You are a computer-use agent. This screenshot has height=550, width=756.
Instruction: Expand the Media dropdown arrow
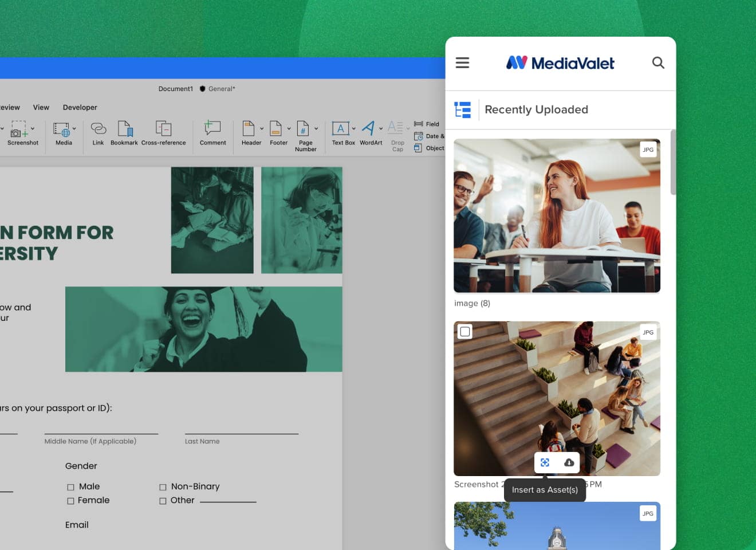coord(74,128)
